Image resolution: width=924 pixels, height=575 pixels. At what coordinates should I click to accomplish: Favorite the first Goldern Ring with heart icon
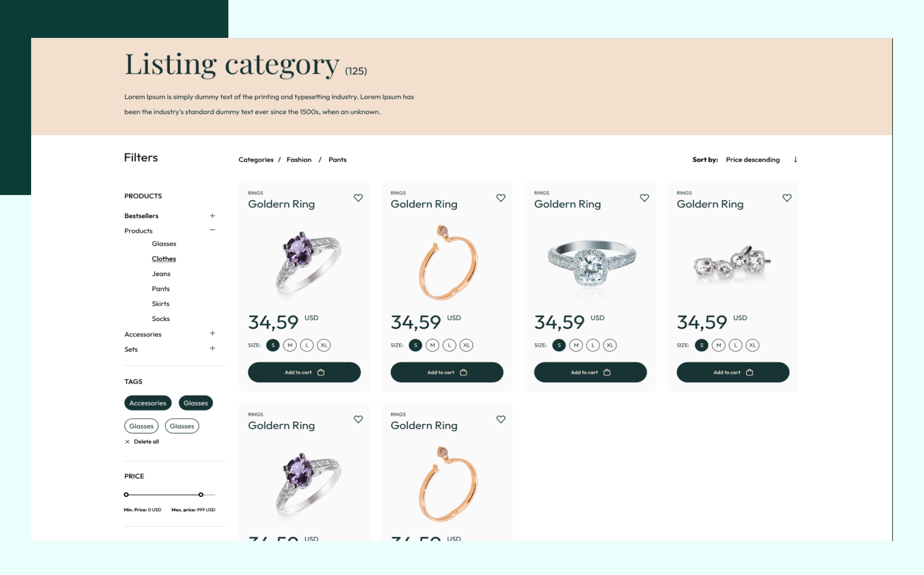point(358,198)
